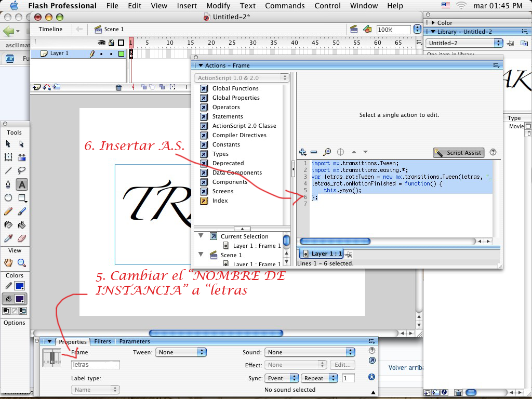532x399 pixels.
Task: Click the Swap Colors icon
Action: point(23,311)
